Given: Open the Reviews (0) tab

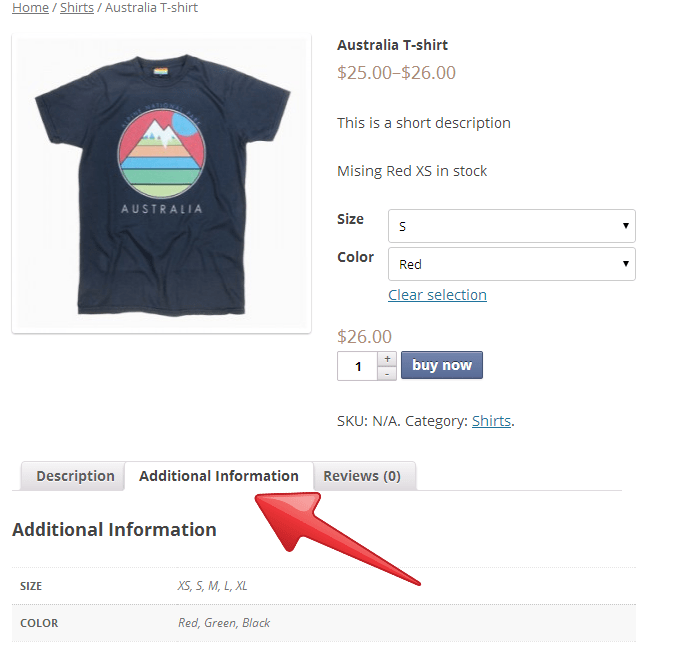Looking at the screenshot, I should point(364,476).
